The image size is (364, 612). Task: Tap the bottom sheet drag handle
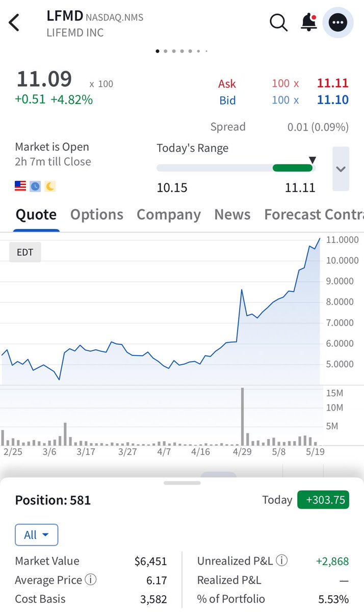pyautogui.click(x=182, y=482)
